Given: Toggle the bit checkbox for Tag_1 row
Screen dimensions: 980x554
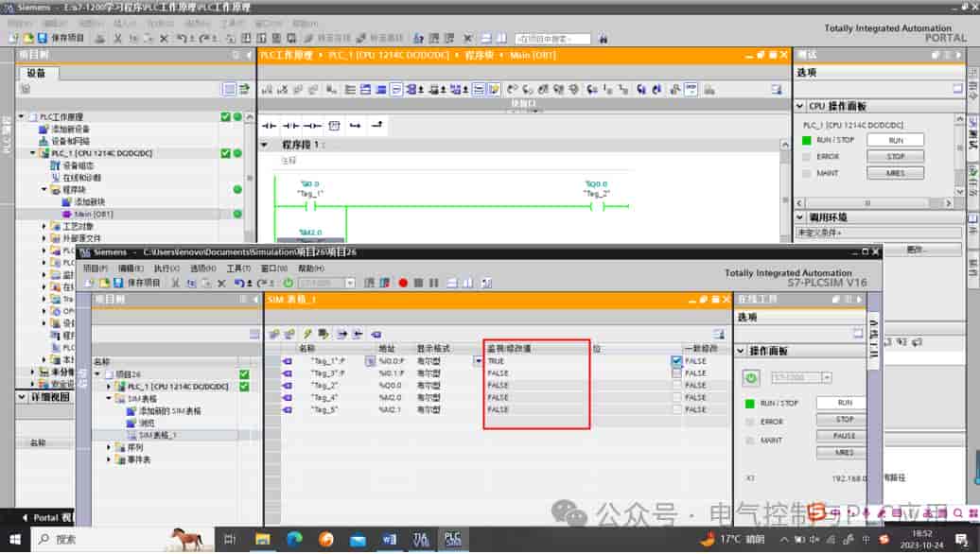Looking at the screenshot, I should tap(676, 361).
